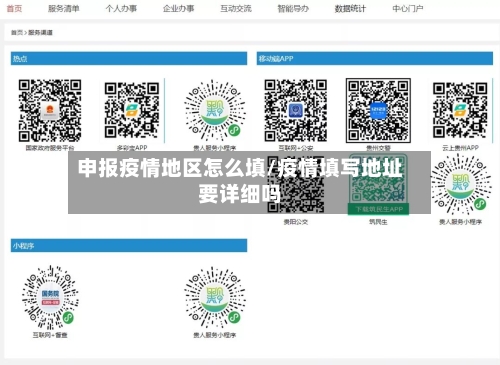The image size is (500, 365).
Task: Click the 云上贵州APP caption text
Action: [x=460, y=148]
